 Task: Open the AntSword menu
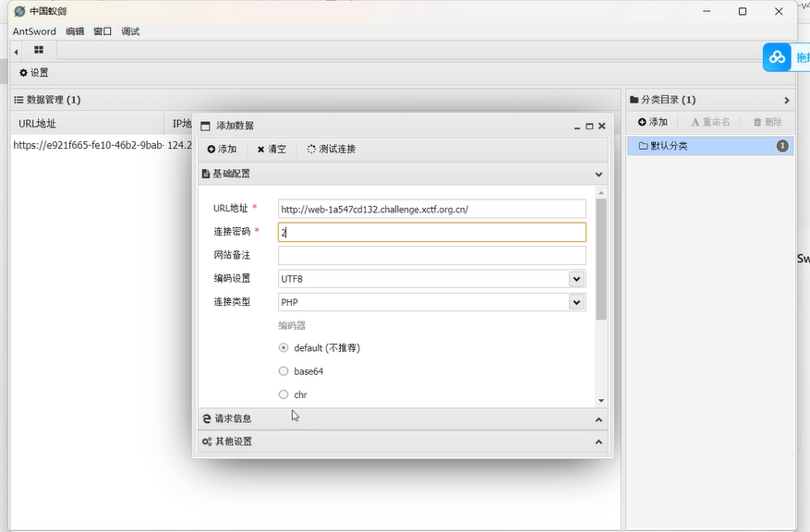[34, 31]
